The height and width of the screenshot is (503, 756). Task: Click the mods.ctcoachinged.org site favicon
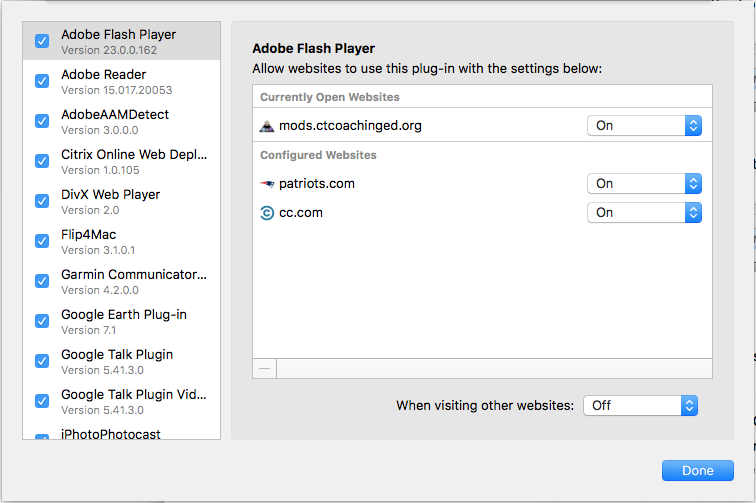pos(267,126)
